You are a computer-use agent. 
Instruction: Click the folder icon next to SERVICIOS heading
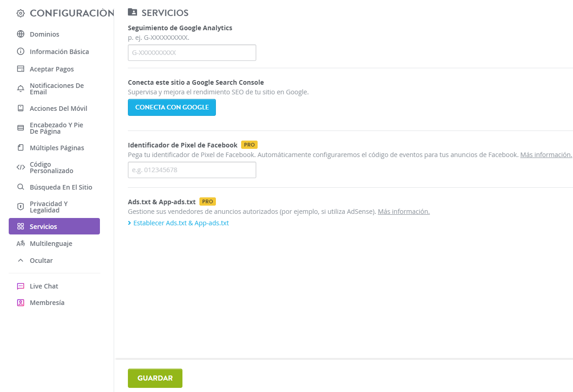[x=132, y=12]
